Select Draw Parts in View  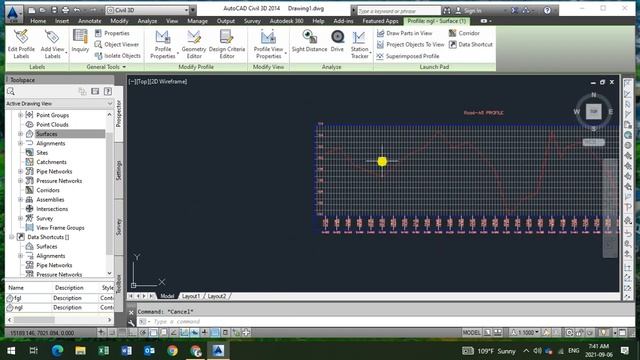pyautogui.click(x=404, y=33)
